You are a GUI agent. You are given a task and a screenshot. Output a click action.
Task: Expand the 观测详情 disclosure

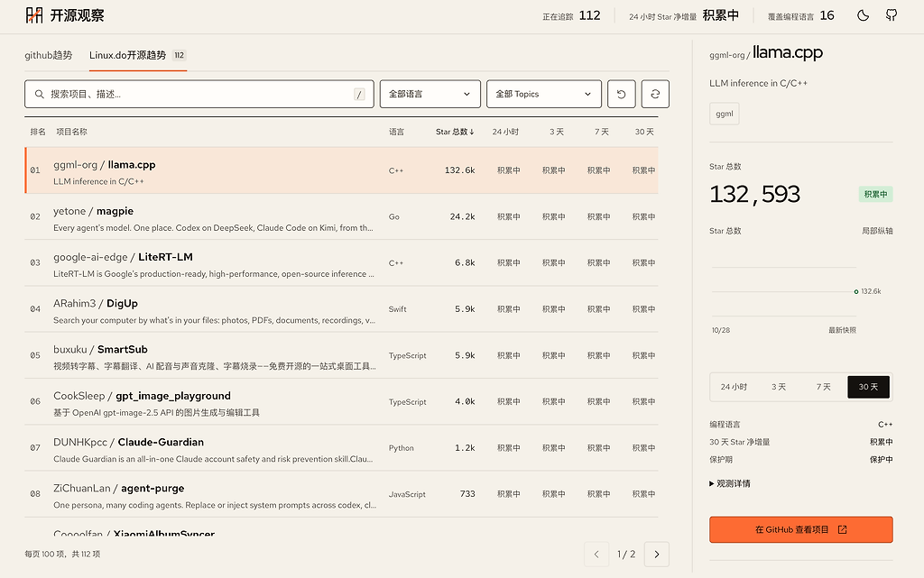click(x=729, y=484)
